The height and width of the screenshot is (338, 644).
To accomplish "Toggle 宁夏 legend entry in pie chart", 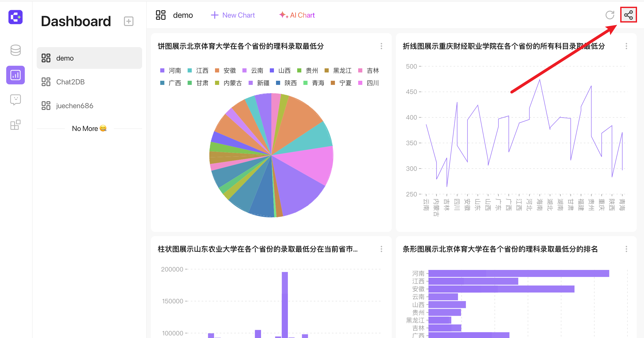I will (x=341, y=83).
